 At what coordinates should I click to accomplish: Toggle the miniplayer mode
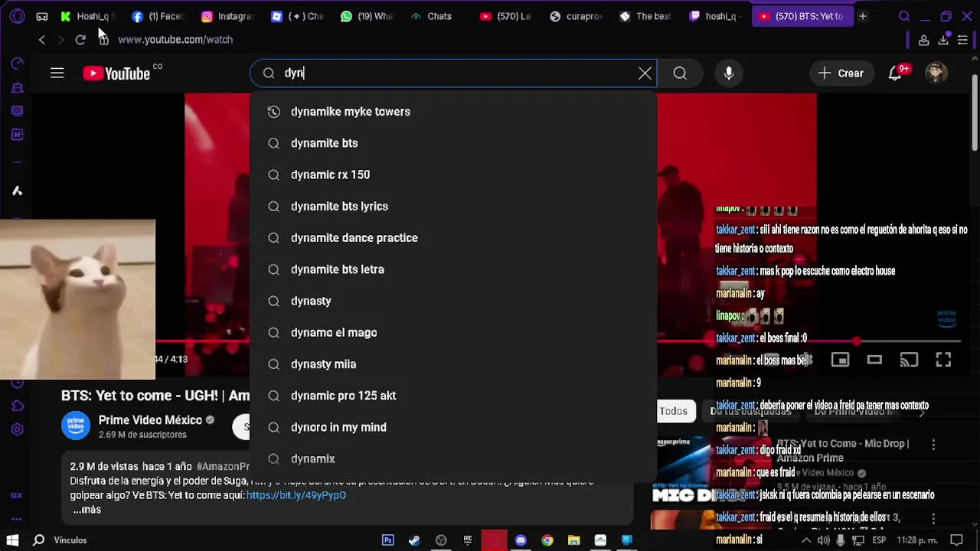pyautogui.click(x=840, y=360)
